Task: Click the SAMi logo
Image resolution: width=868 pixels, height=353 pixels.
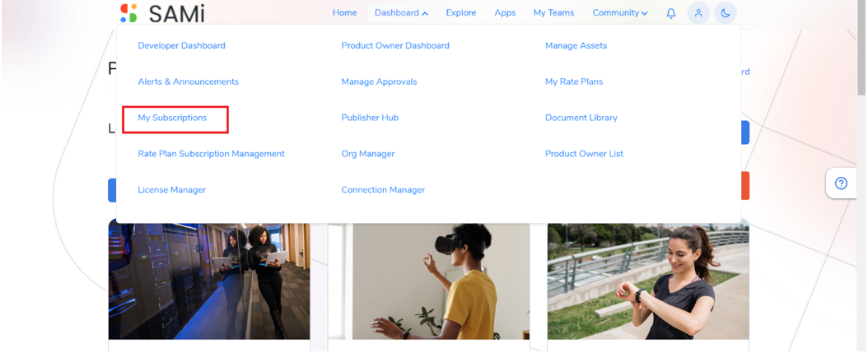Action: click(162, 13)
